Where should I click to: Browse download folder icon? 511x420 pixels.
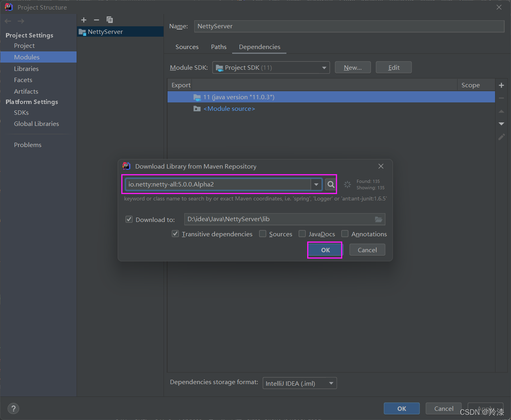pos(379,219)
